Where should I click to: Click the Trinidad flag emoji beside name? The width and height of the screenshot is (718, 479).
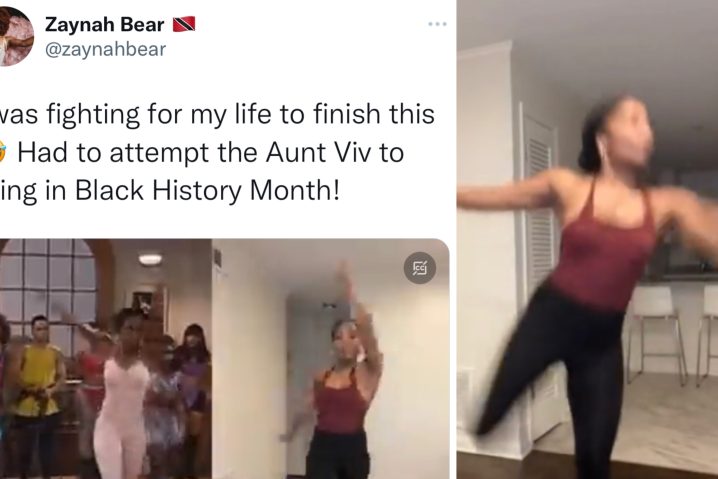184,24
